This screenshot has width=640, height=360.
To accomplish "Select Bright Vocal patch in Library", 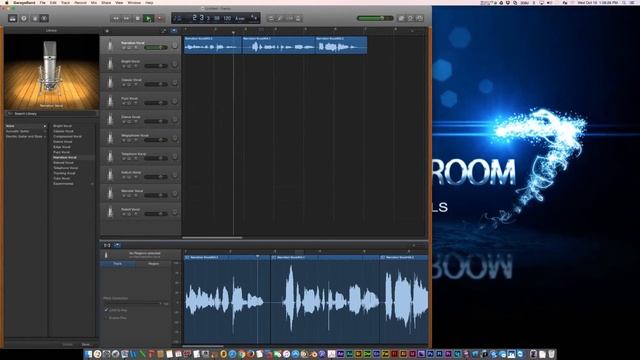I will (62, 126).
